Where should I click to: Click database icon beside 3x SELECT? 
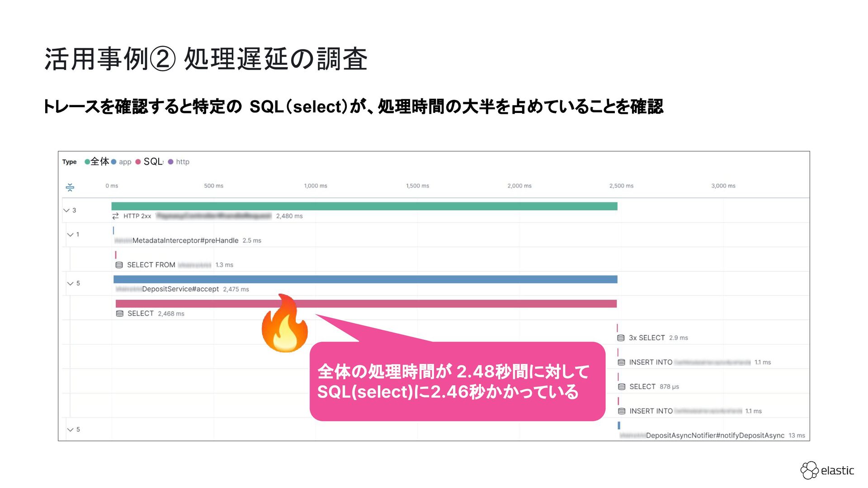[x=621, y=338]
